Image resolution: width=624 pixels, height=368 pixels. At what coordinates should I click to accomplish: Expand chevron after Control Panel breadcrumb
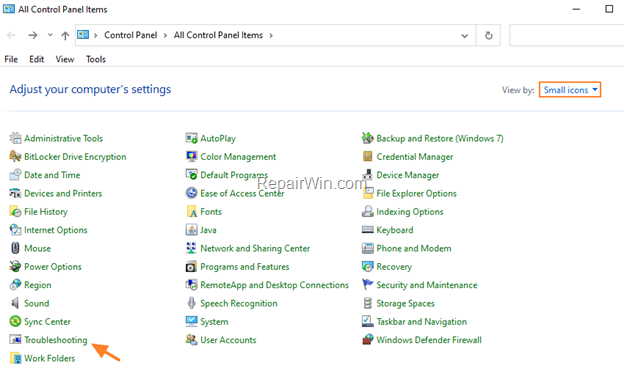point(165,35)
